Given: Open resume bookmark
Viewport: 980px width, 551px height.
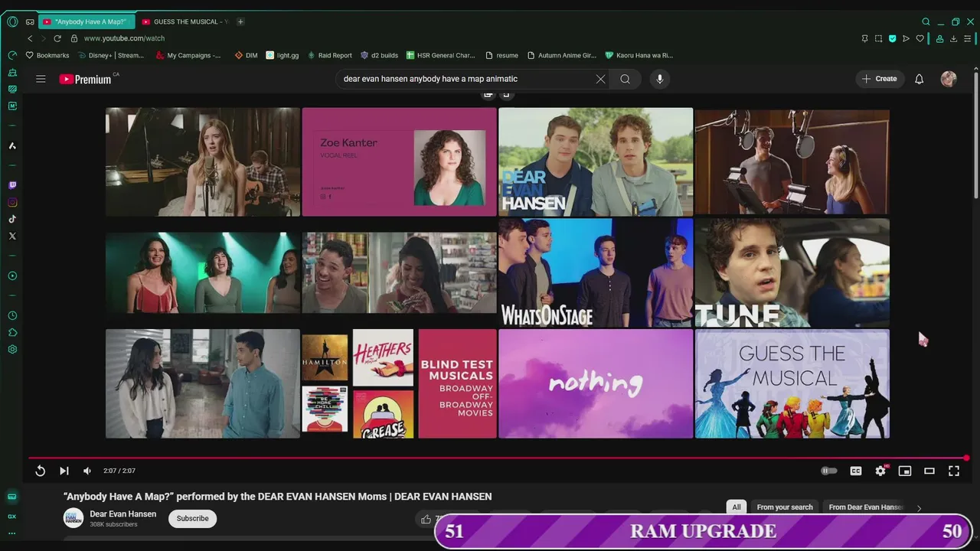Looking at the screenshot, I should tap(501, 55).
